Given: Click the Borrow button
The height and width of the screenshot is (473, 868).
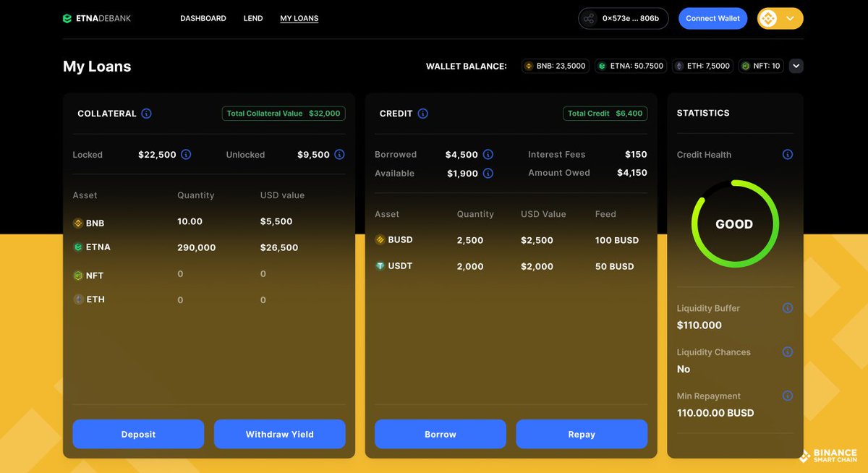Looking at the screenshot, I should [440, 434].
